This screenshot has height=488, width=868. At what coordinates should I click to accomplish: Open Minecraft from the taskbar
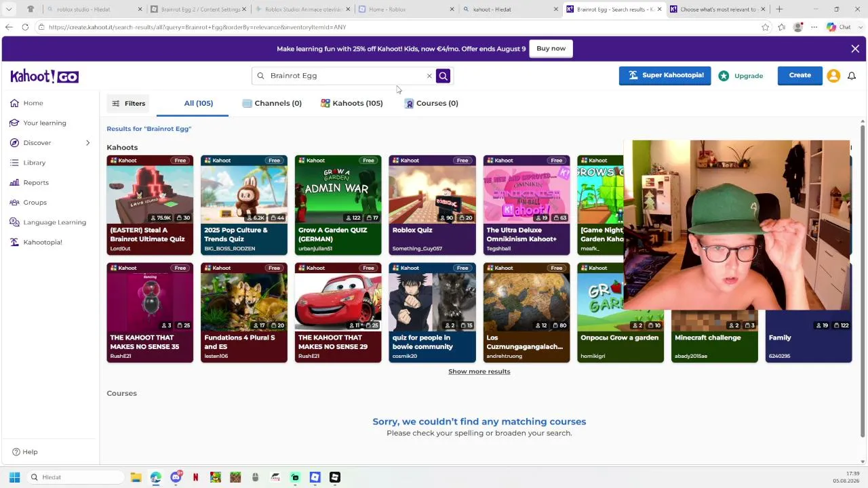coord(235,477)
